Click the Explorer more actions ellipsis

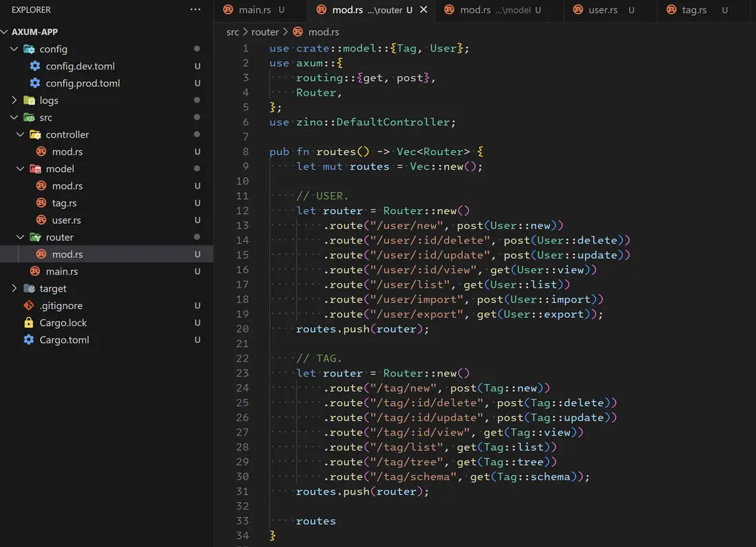tap(196, 10)
